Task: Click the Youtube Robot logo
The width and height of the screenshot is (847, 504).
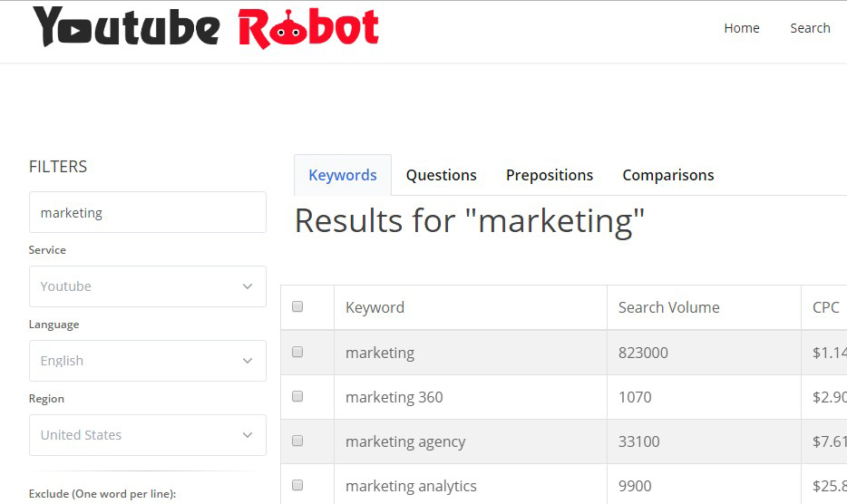Action: click(x=206, y=27)
